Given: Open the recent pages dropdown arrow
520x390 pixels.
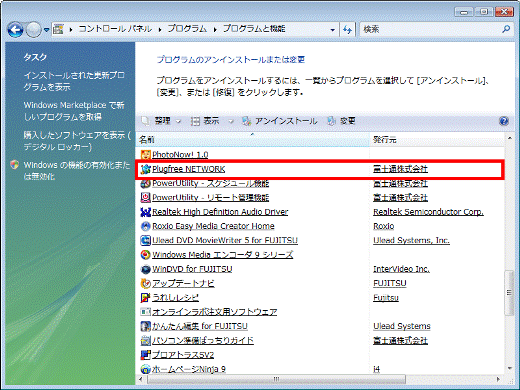Looking at the screenshot, I should point(46,30).
